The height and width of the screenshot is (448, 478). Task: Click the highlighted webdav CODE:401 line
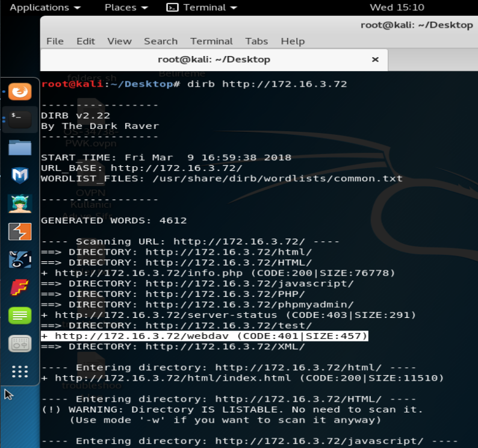click(x=204, y=336)
